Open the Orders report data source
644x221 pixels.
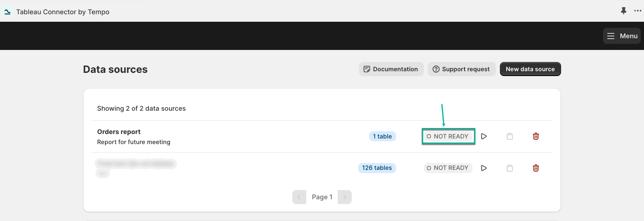pyautogui.click(x=119, y=132)
